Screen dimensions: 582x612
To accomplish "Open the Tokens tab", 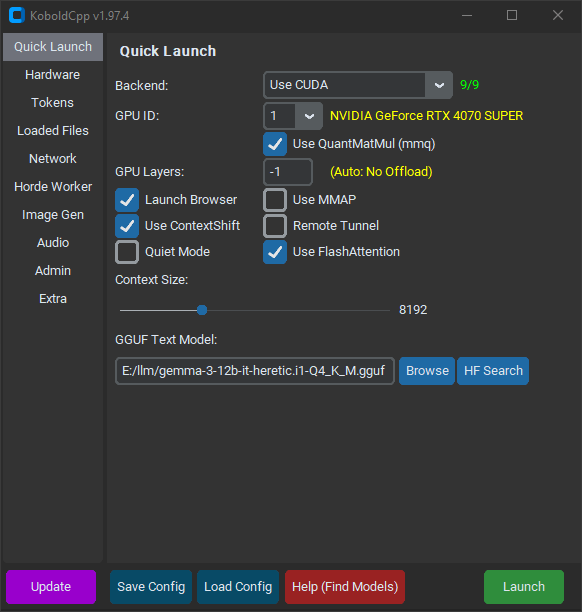I will [x=53, y=103].
